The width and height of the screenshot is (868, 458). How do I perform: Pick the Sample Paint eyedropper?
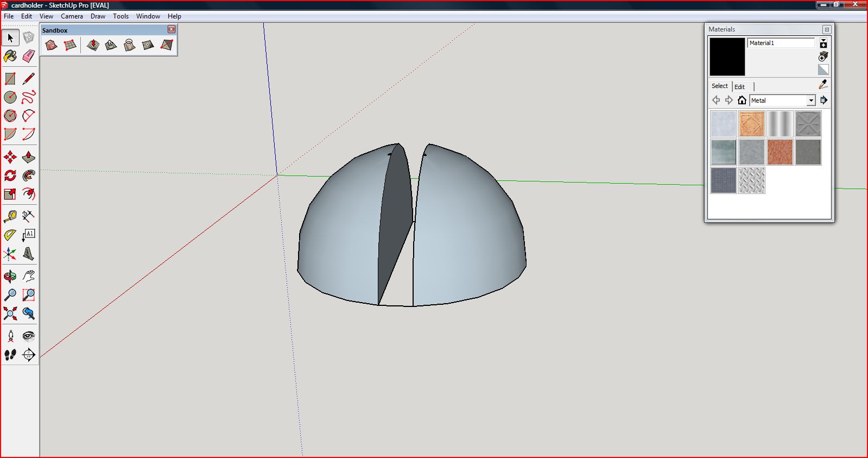[823, 84]
